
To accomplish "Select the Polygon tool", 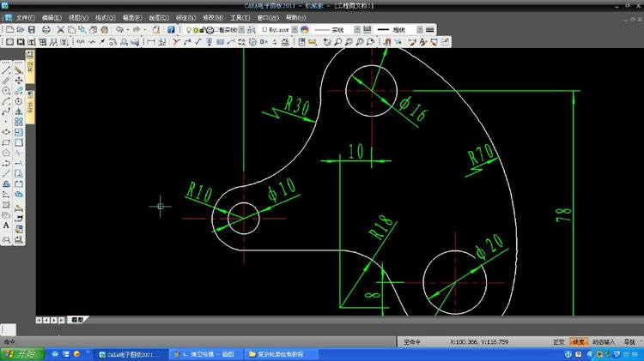I will pyautogui.click(x=6, y=153).
